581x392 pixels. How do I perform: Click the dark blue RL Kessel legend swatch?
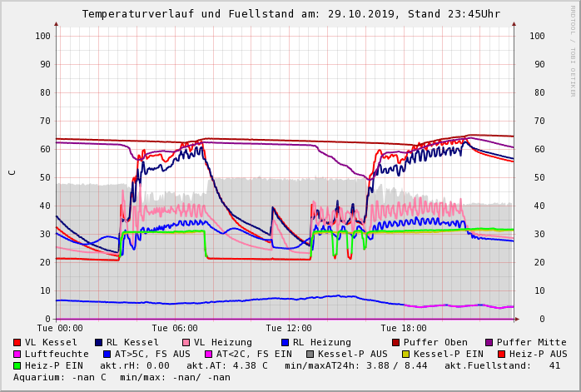pos(99,342)
